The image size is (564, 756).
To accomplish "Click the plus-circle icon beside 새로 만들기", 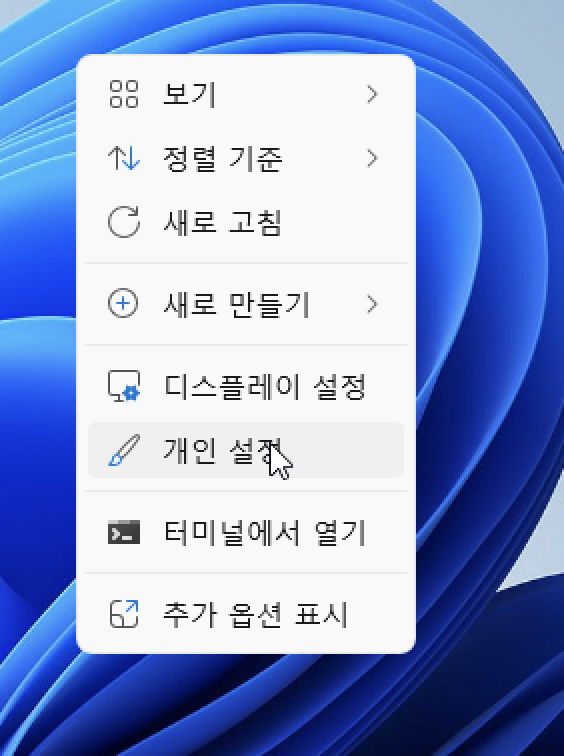I will pos(123,304).
